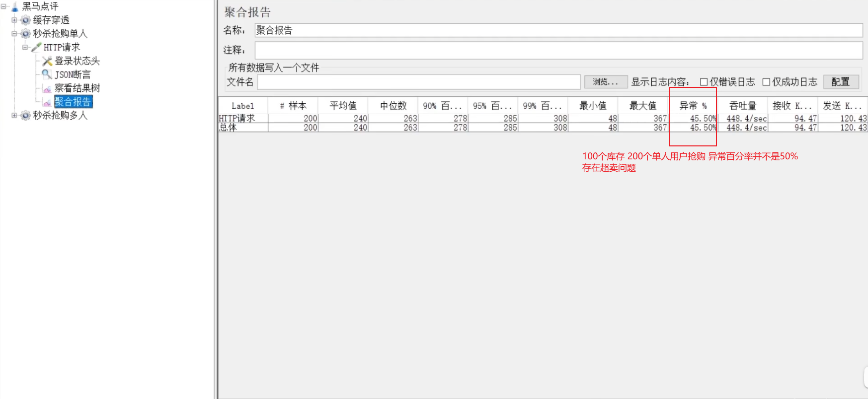
Task: Select the 聚合报告 tree node
Action: tap(73, 102)
